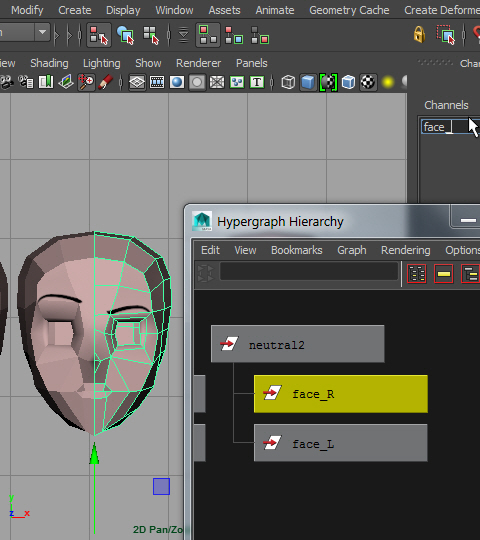Click the yellow bar icon in Hypergraph toolbar
This screenshot has width=480, height=540.
pyautogui.click(x=444, y=274)
